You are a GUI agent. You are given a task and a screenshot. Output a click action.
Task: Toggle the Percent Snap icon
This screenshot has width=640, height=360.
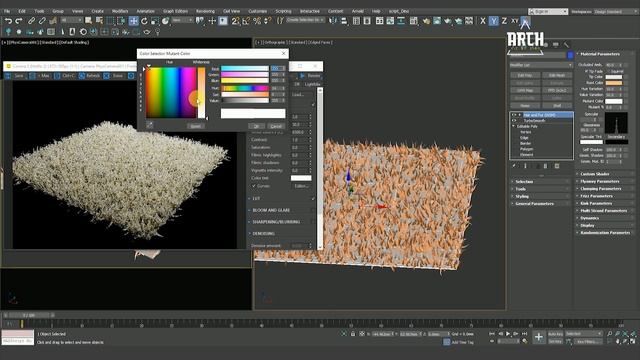pyautogui.click(x=257, y=20)
